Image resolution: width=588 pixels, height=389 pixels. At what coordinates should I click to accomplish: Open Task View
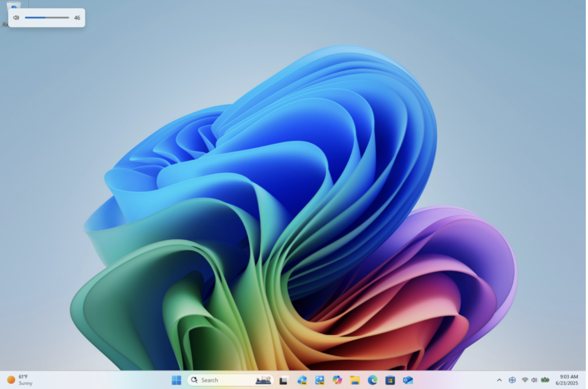(x=284, y=380)
